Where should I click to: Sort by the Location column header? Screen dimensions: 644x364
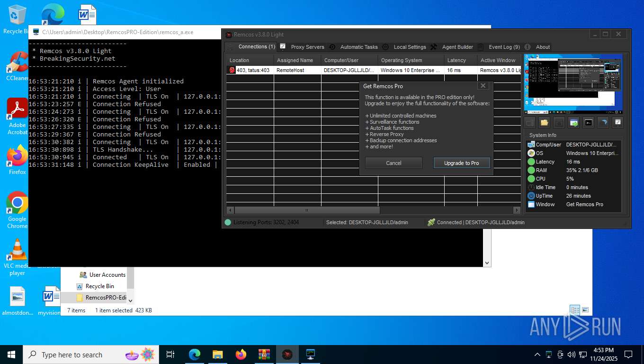coord(250,60)
